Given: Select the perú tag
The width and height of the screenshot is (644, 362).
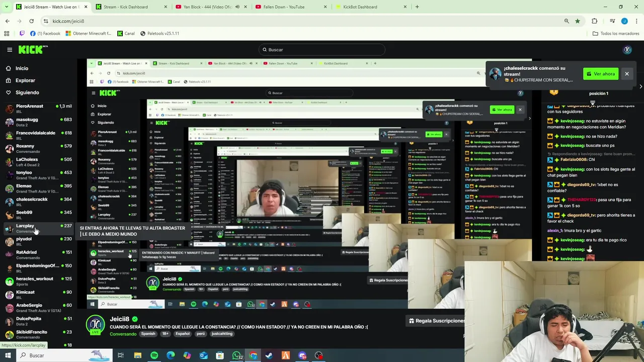Looking at the screenshot, I should click(201, 334).
